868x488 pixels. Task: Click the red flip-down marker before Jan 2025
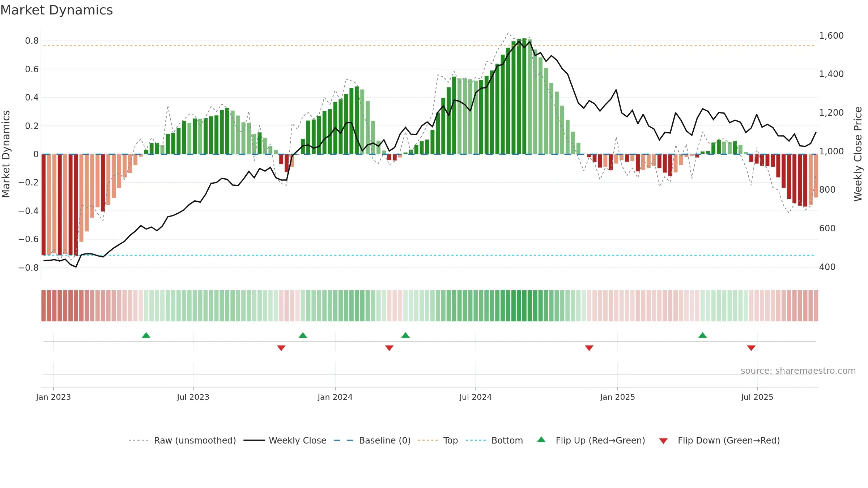[x=589, y=348]
